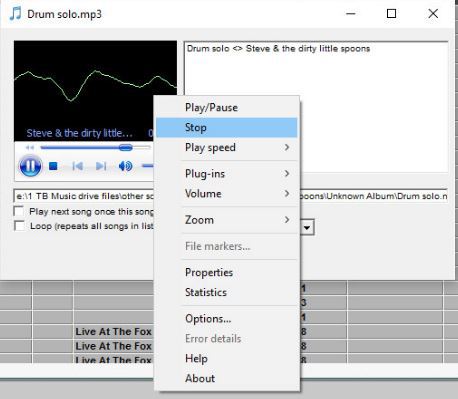
Task: Skip to previous track button
Action: (77, 166)
